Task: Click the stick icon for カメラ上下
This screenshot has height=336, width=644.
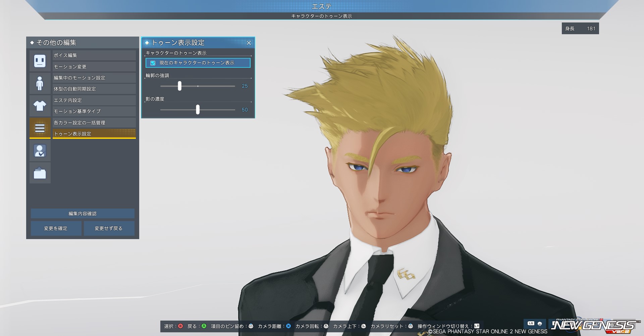Action: click(364, 326)
